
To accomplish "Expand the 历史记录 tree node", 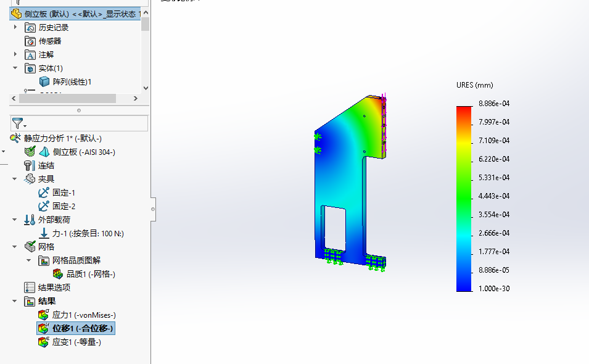I will [15, 27].
